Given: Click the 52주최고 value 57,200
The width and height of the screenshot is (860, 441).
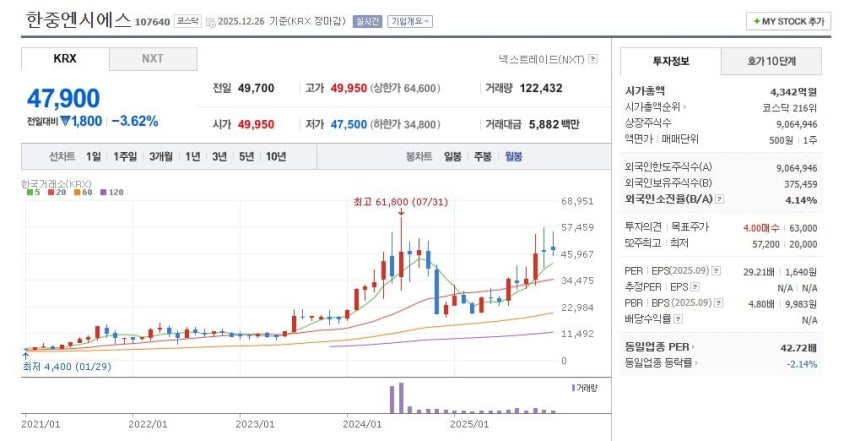Looking at the screenshot, I should [x=766, y=244].
